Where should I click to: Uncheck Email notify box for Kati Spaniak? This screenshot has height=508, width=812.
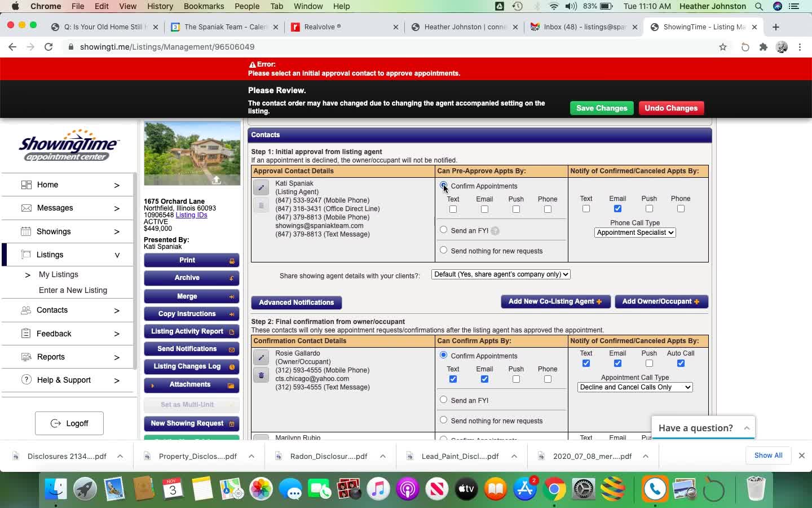pos(617,209)
